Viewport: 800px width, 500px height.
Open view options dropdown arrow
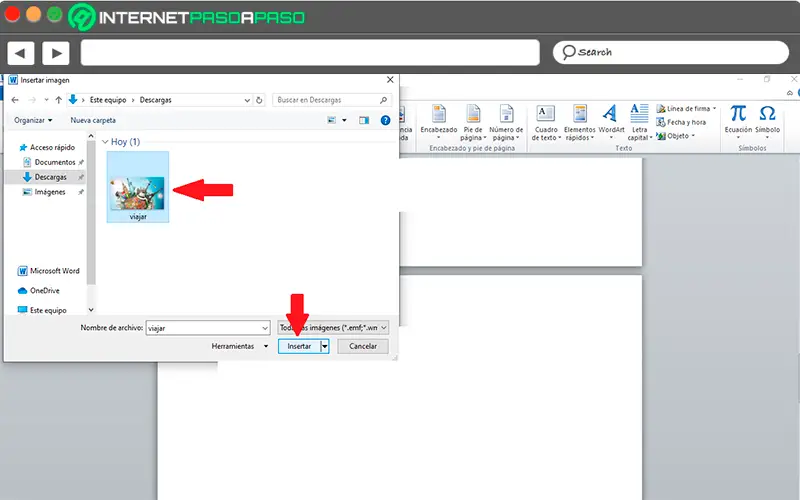coord(344,120)
